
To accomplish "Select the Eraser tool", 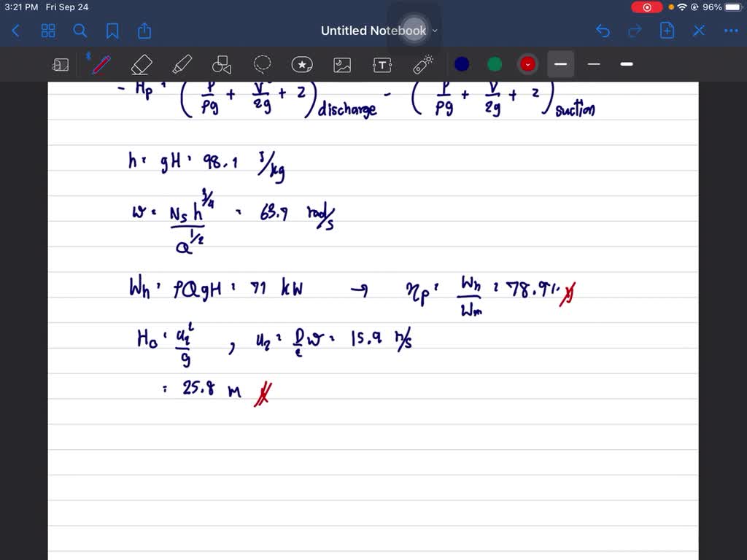I will tap(142, 64).
